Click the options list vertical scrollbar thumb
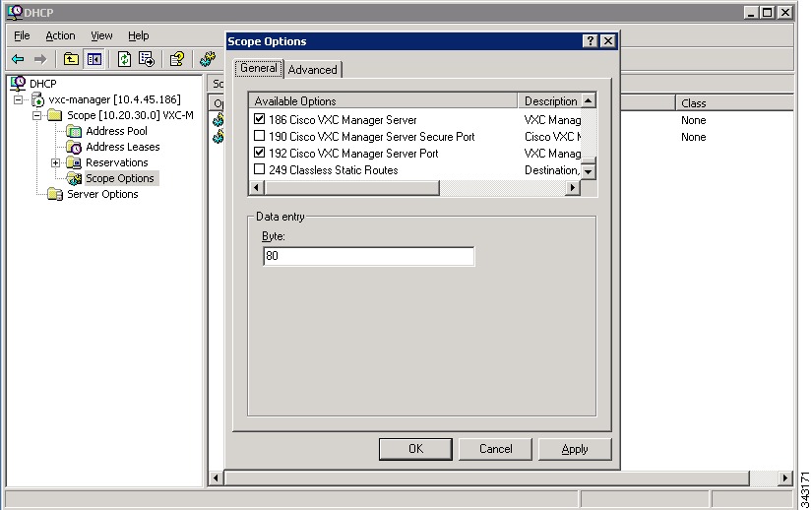Viewport: 812px width, 510px height. pos(589,160)
